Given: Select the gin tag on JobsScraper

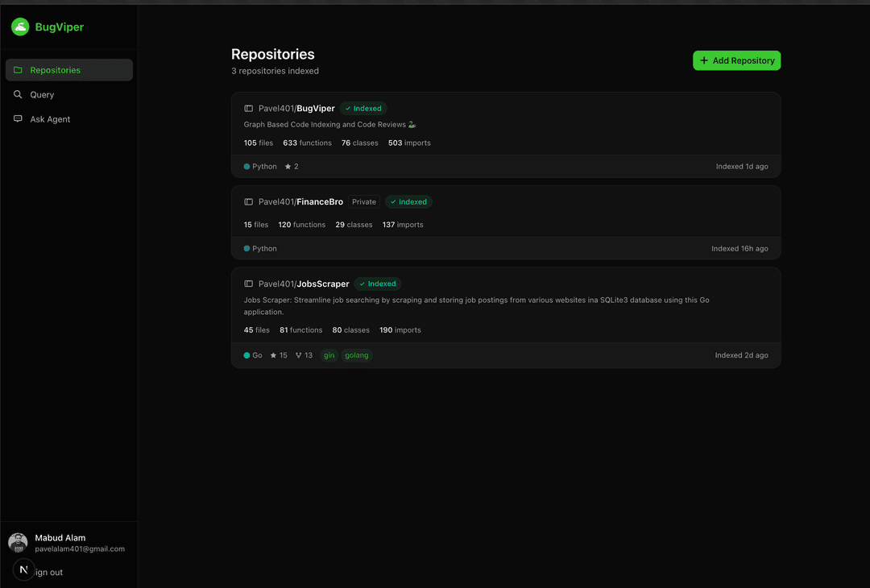Looking at the screenshot, I should (x=328, y=354).
